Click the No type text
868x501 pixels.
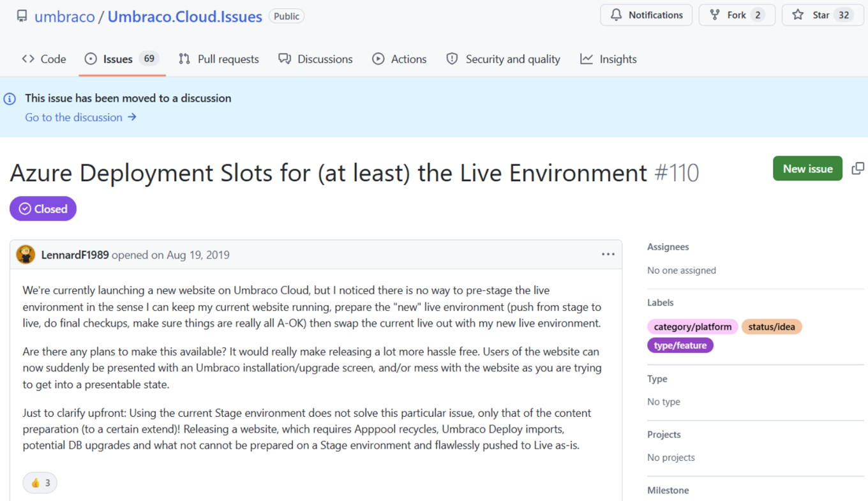pyautogui.click(x=664, y=402)
